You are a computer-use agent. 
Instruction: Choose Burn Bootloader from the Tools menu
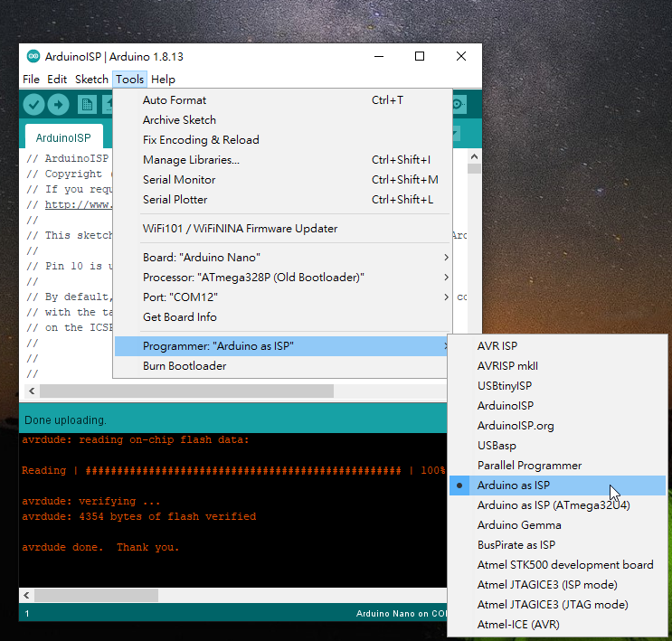click(185, 366)
